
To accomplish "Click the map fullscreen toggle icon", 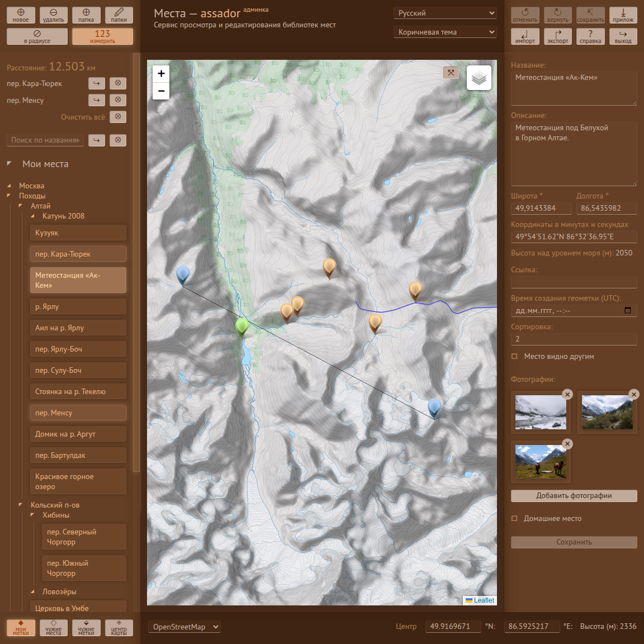I will (451, 73).
